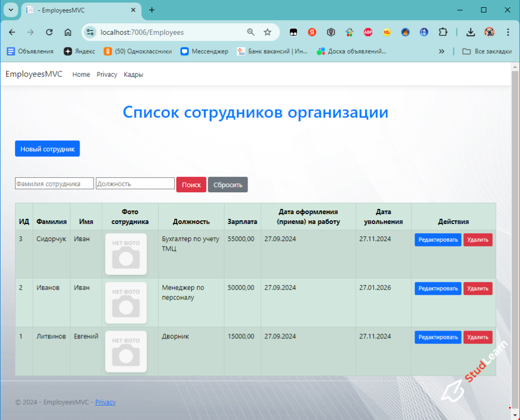Screen dimensions: 520x420
Task: Open the AdBlock Plus extension icon
Action: tap(368, 32)
